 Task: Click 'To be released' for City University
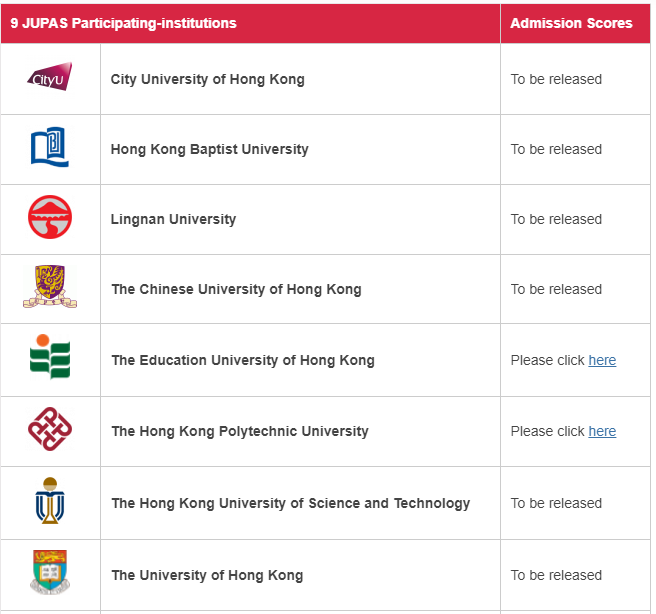click(556, 79)
